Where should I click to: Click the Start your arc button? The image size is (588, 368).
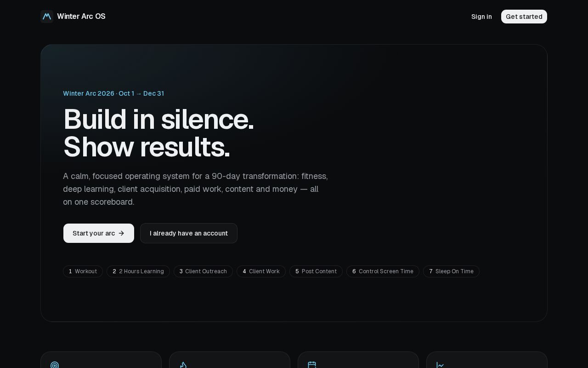99,233
